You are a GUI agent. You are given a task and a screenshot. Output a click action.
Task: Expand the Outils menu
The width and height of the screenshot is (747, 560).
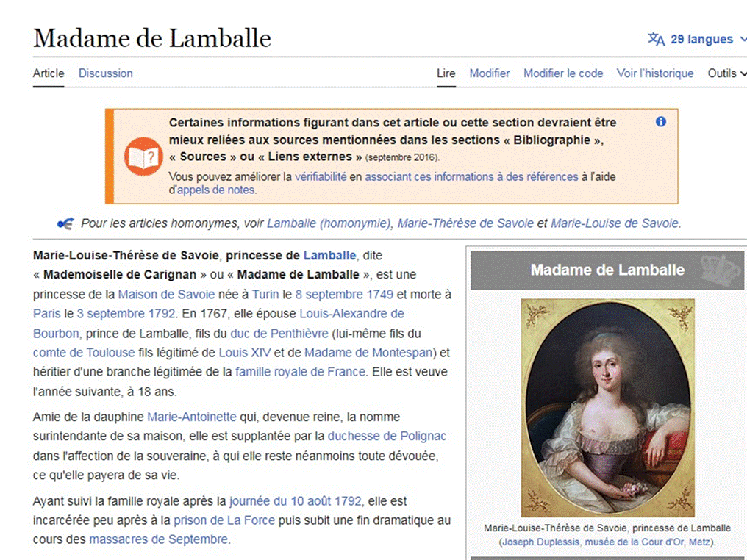point(726,73)
